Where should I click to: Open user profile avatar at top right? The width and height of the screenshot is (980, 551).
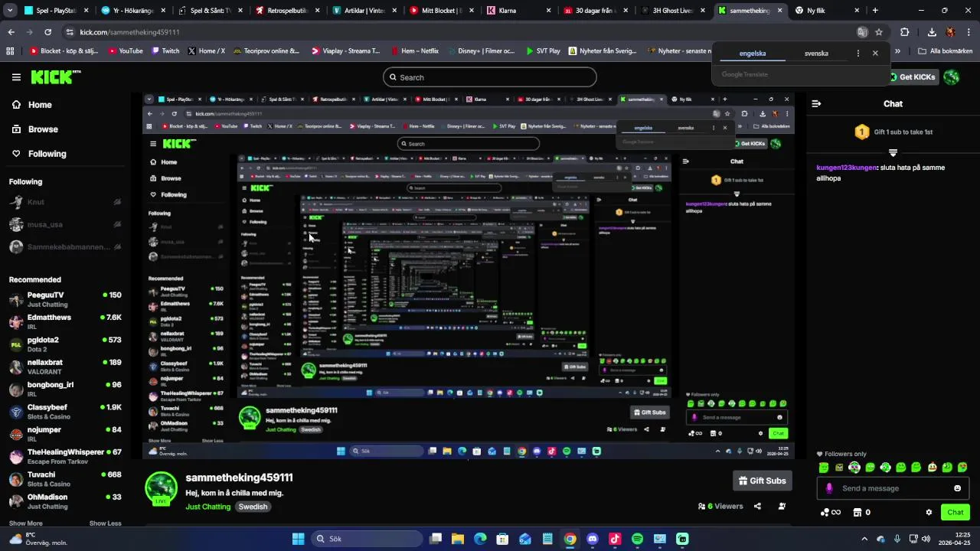(952, 77)
